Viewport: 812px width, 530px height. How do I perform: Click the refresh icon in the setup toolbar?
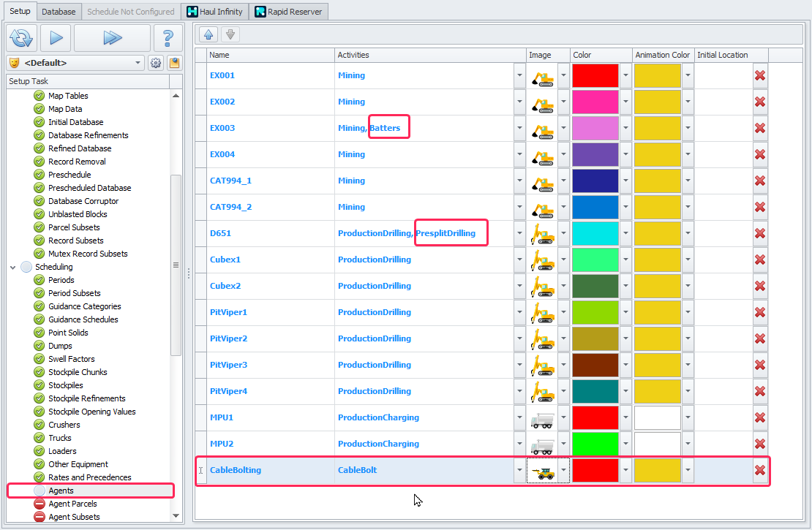pos(22,37)
